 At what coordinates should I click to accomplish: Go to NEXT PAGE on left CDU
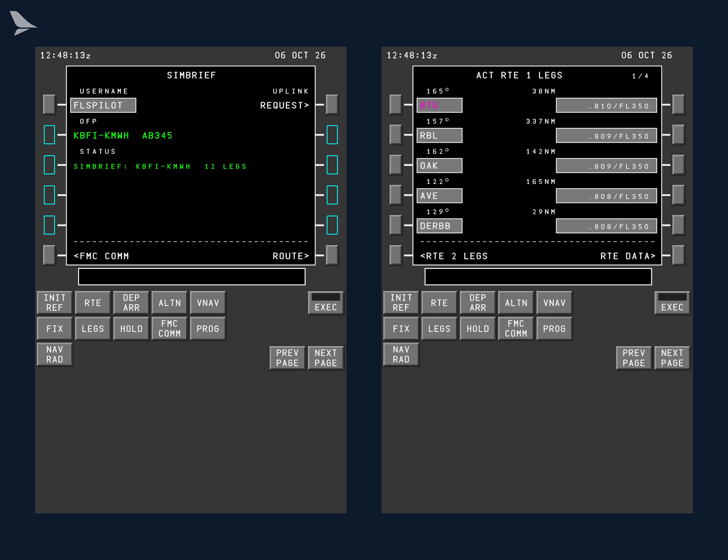(326, 358)
